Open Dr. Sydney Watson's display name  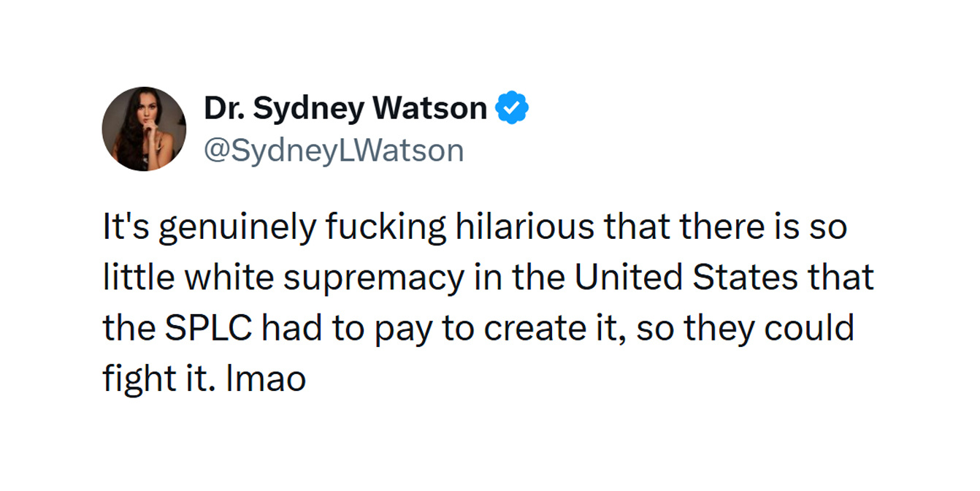345,109
